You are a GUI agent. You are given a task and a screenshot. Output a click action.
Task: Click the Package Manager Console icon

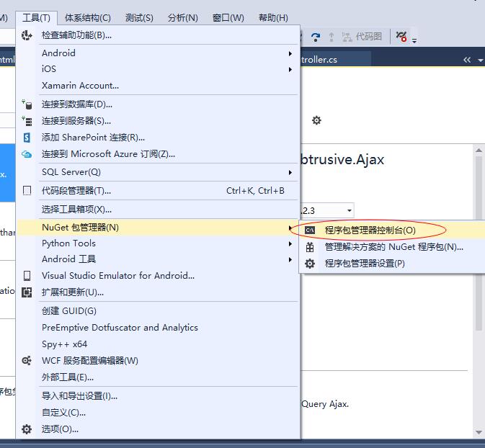310,230
